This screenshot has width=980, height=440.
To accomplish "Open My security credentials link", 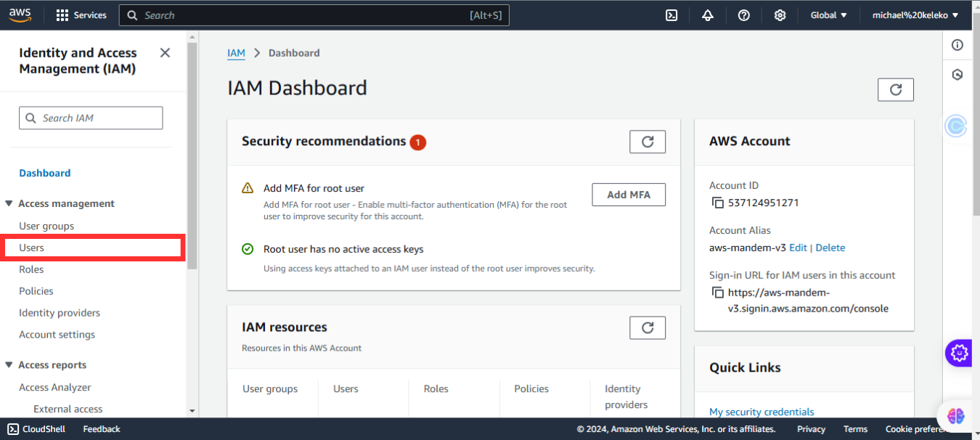I will coord(761,412).
